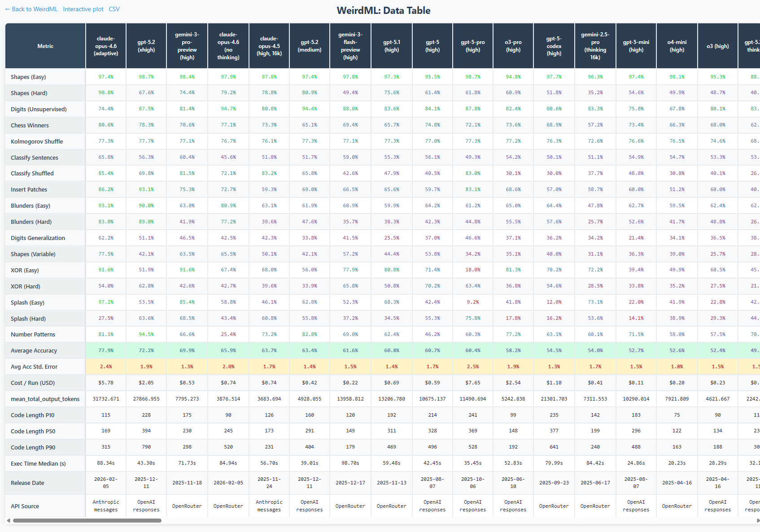
Task: Select the $5.78 cost value for claude-opus-4.6
Action: [x=105, y=383]
